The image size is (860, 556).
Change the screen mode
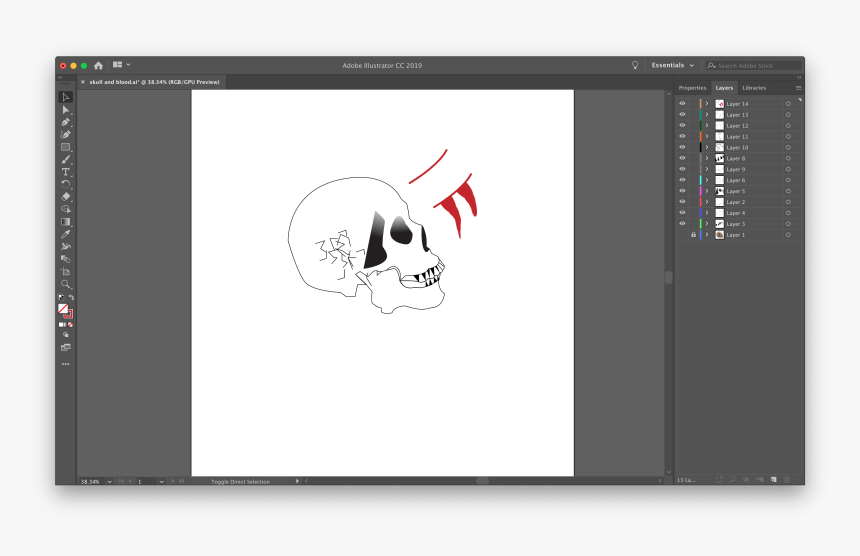(x=65, y=347)
